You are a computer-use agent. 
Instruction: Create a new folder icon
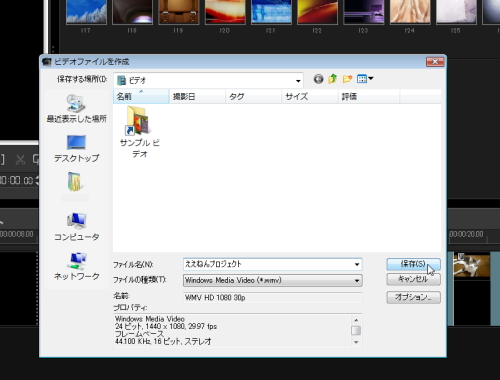click(347, 79)
